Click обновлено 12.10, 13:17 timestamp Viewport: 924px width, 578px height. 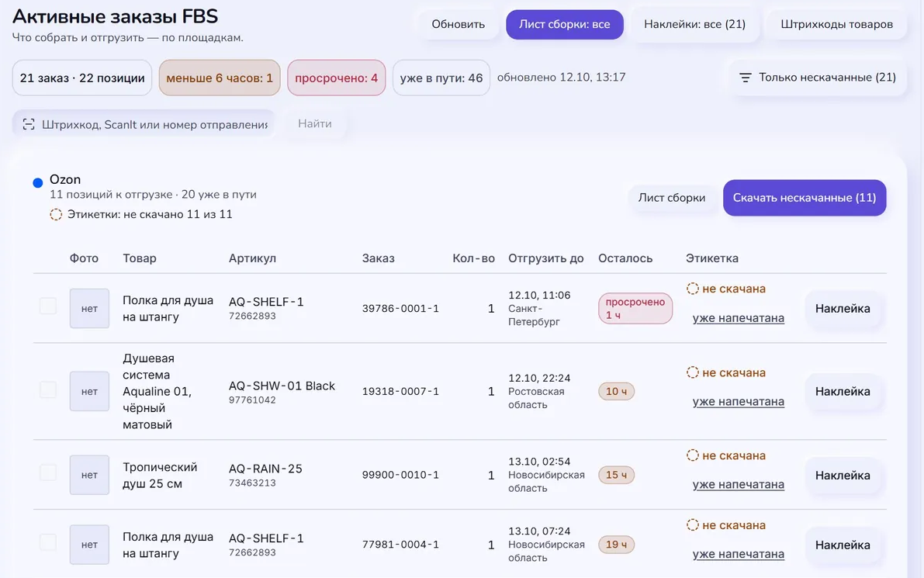point(562,78)
